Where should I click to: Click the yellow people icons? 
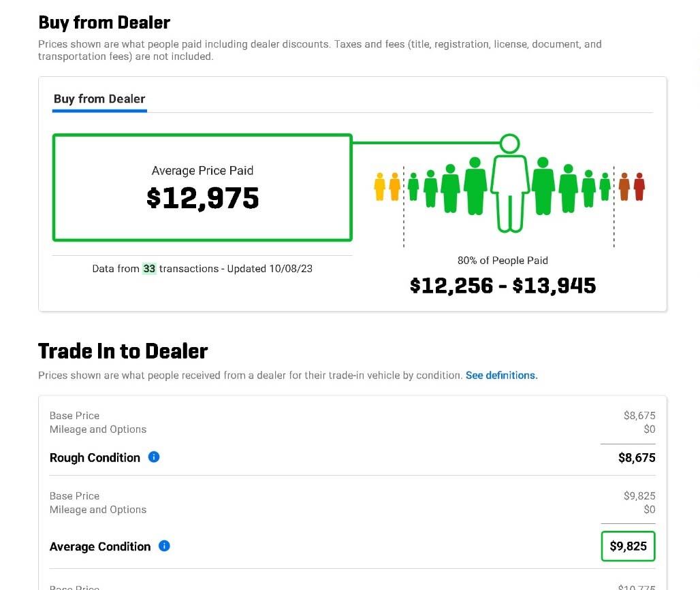[x=387, y=186]
